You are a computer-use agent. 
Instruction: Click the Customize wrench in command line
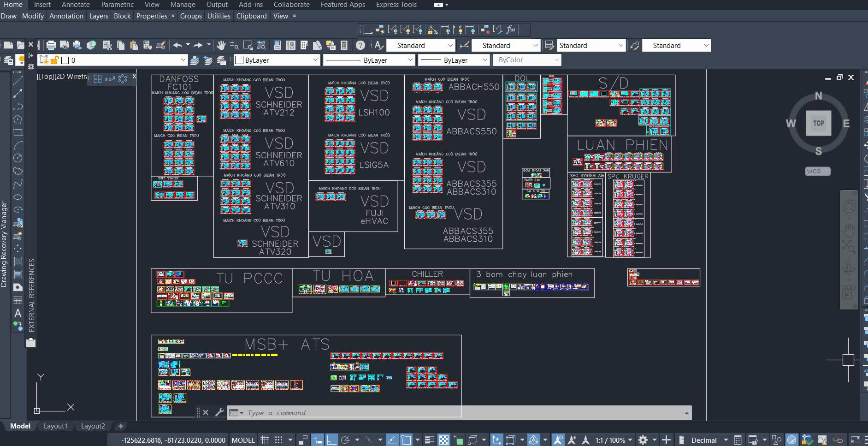(x=219, y=412)
